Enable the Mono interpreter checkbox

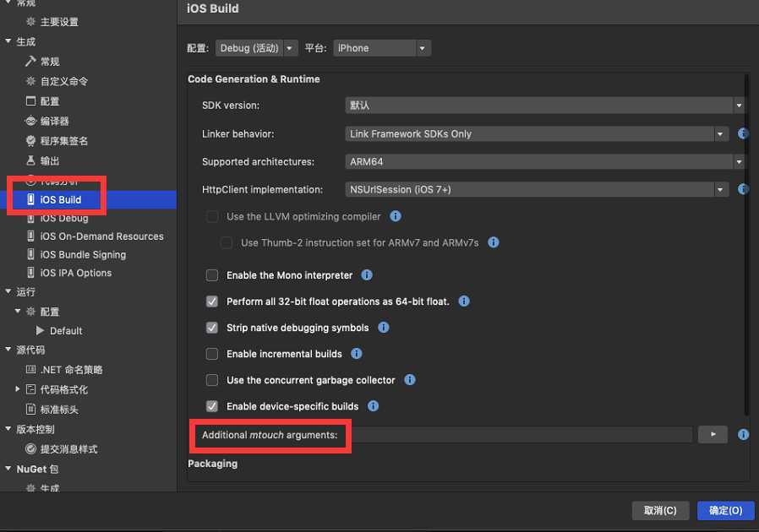[212, 275]
